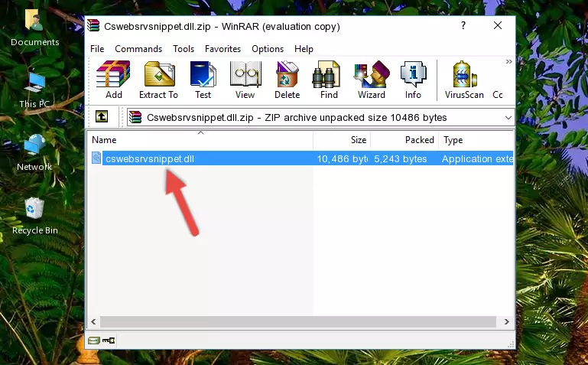Image resolution: width=588 pixels, height=365 pixels.
Task: Close the WinRAR window
Action: 498,25
